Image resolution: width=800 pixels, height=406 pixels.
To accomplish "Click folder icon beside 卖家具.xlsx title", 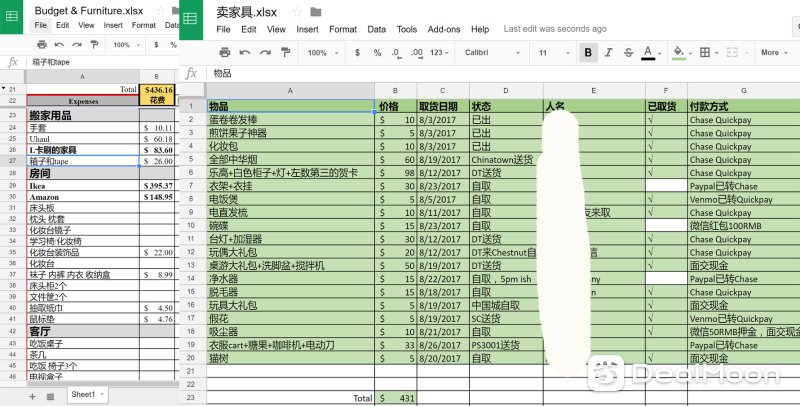I will (316, 12).
